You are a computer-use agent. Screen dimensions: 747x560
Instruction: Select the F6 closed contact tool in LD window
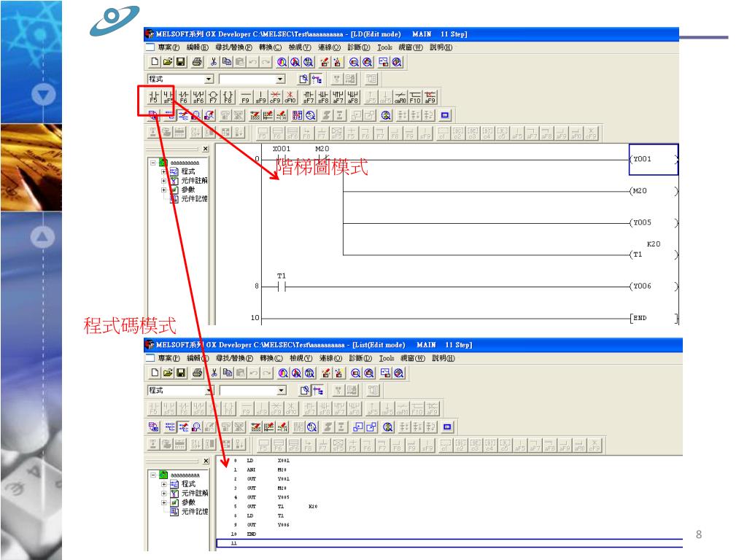183,97
